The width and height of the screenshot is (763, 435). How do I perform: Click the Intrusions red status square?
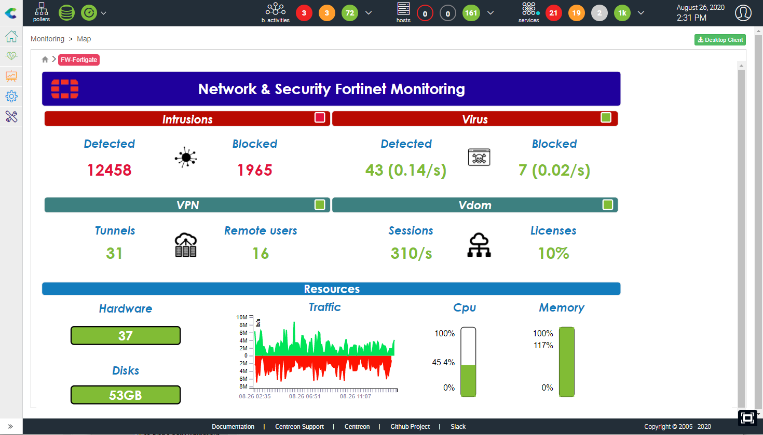point(320,117)
